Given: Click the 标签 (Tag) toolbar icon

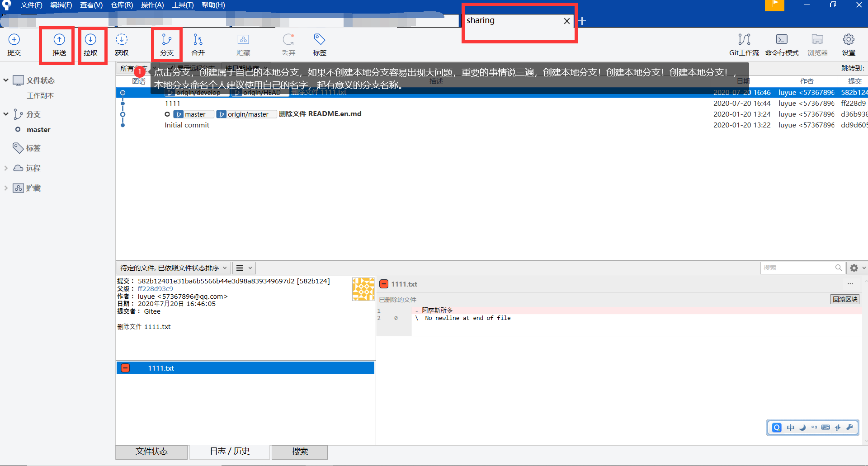Looking at the screenshot, I should coord(320,45).
